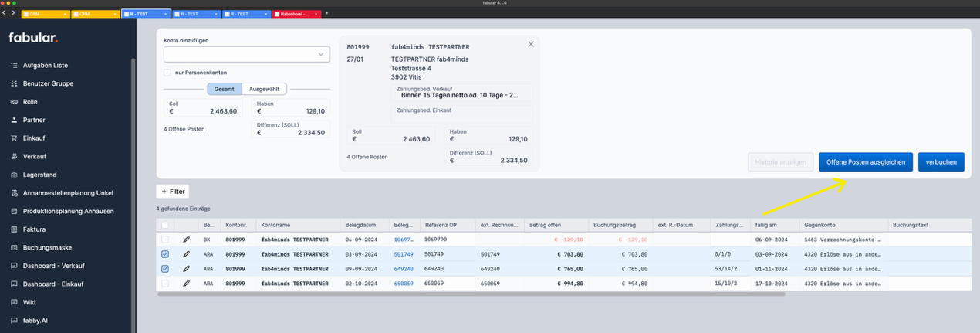Switch to the red Rabenhorst tab

point(296,14)
